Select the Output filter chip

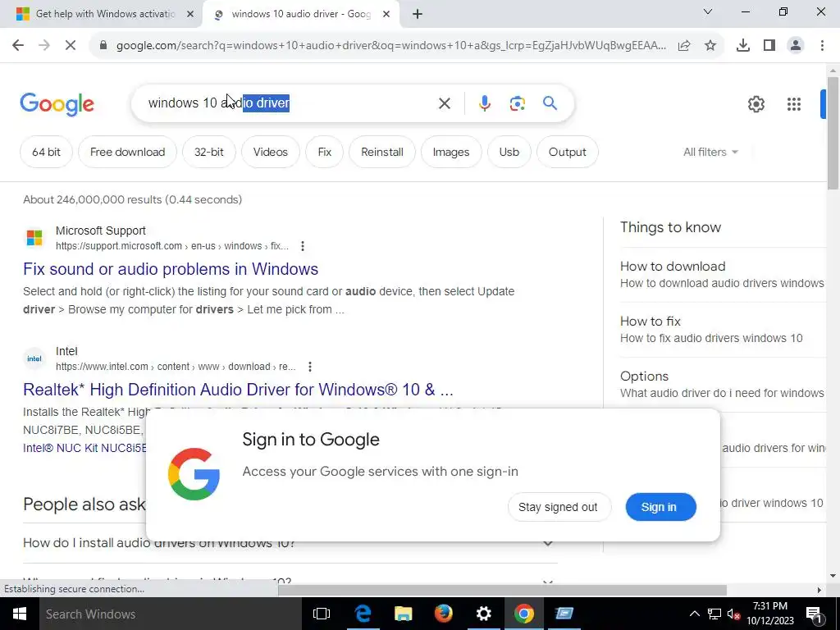568,152
